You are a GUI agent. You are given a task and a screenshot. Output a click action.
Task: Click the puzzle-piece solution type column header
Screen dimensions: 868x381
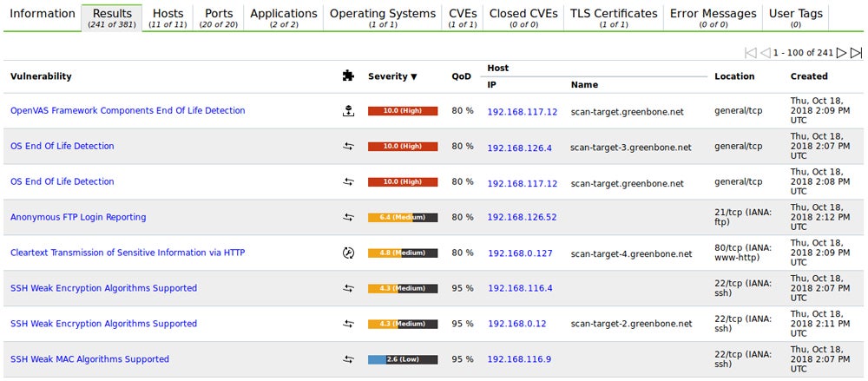(348, 76)
